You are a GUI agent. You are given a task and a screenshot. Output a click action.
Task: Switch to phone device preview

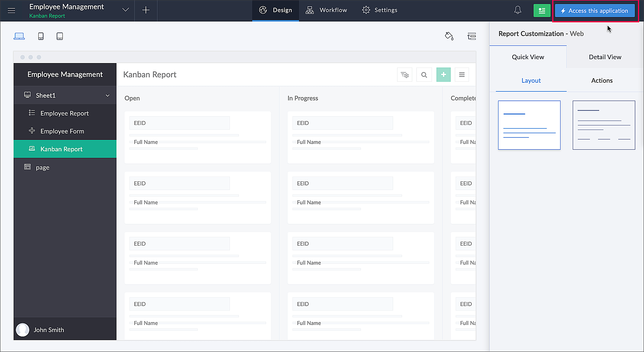[41, 36]
